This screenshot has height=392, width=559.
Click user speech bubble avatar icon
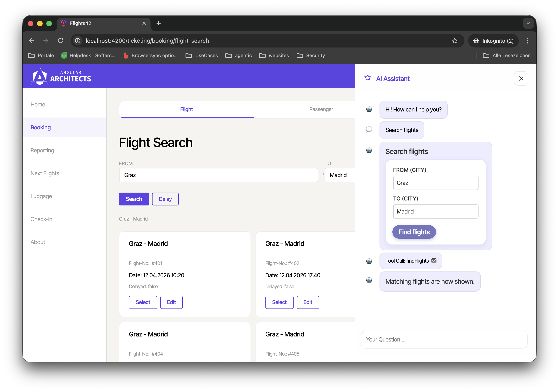[369, 130]
